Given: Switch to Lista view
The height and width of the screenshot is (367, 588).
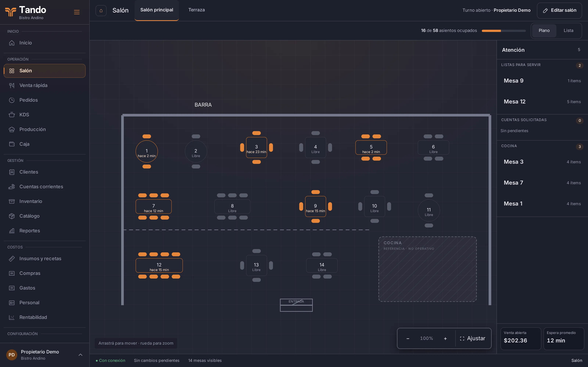Looking at the screenshot, I should [x=568, y=31].
